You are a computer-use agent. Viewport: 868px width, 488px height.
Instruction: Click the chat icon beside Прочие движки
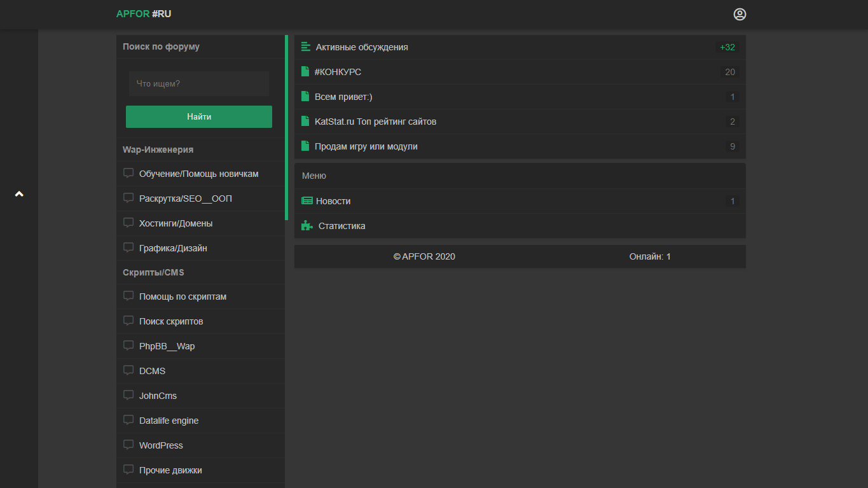click(x=128, y=470)
